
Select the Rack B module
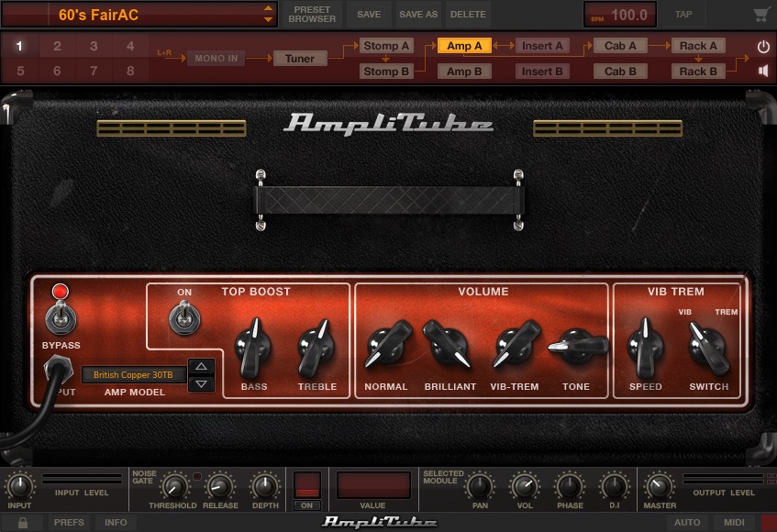click(x=698, y=72)
